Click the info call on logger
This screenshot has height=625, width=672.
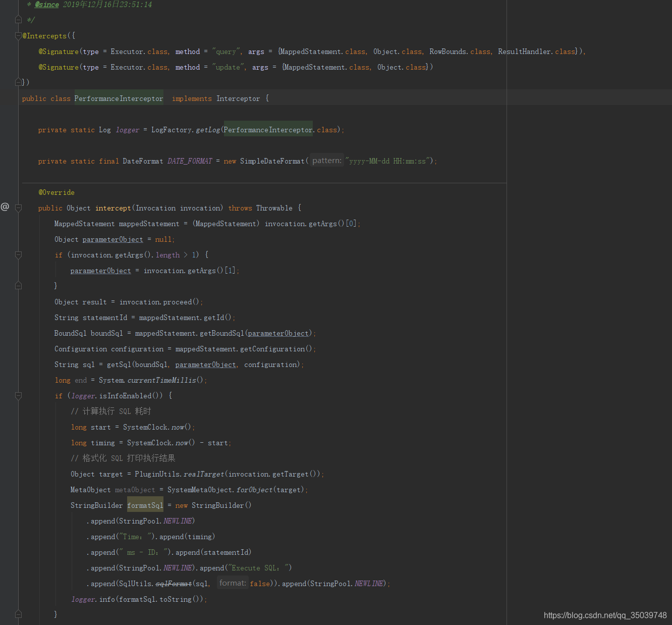(107, 599)
